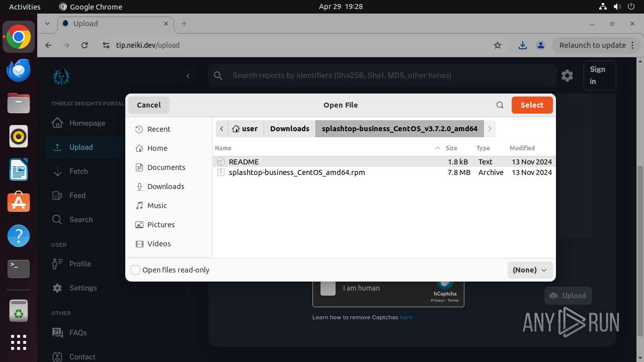Select Music in the dialog sidebar

pyautogui.click(x=169, y=206)
